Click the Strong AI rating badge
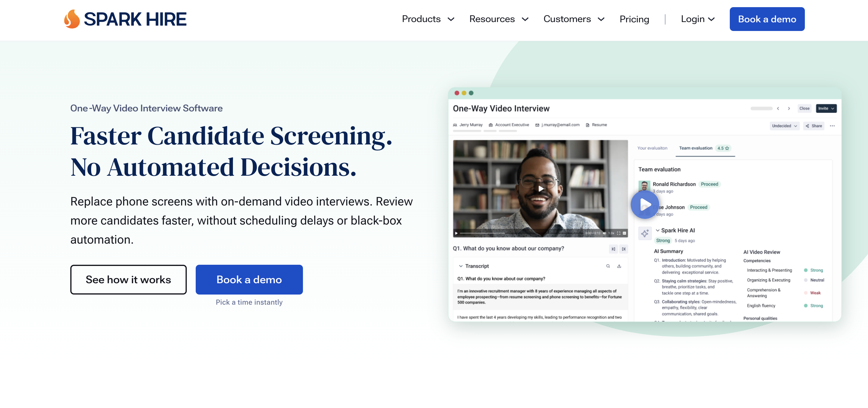The height and width of the screenshot is (408, 868). [x=663, y=241]
